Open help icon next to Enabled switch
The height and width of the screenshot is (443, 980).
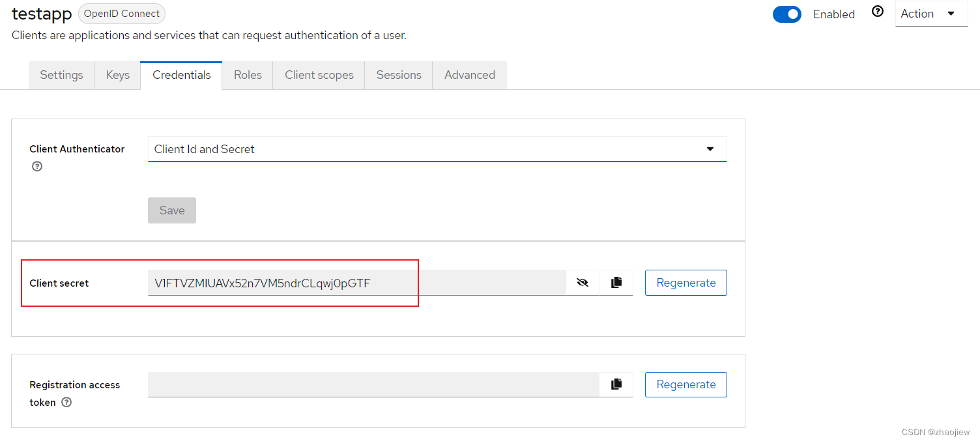pyautogui.click(x=878, y=12)
